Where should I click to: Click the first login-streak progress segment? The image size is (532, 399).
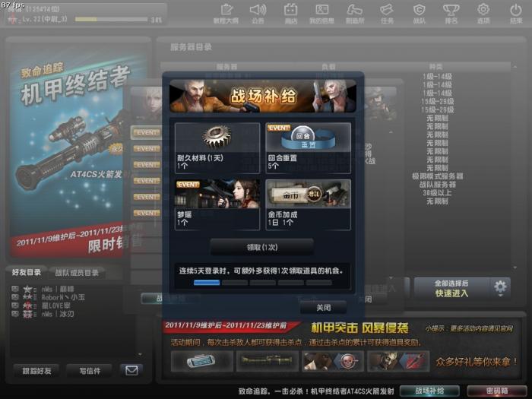[x=207, y=283]
